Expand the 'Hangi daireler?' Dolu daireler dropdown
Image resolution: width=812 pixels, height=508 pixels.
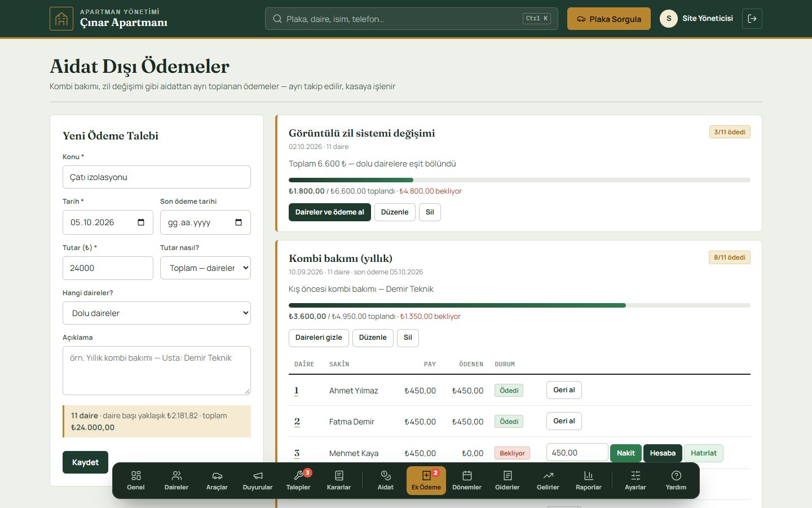pos(157,313)
